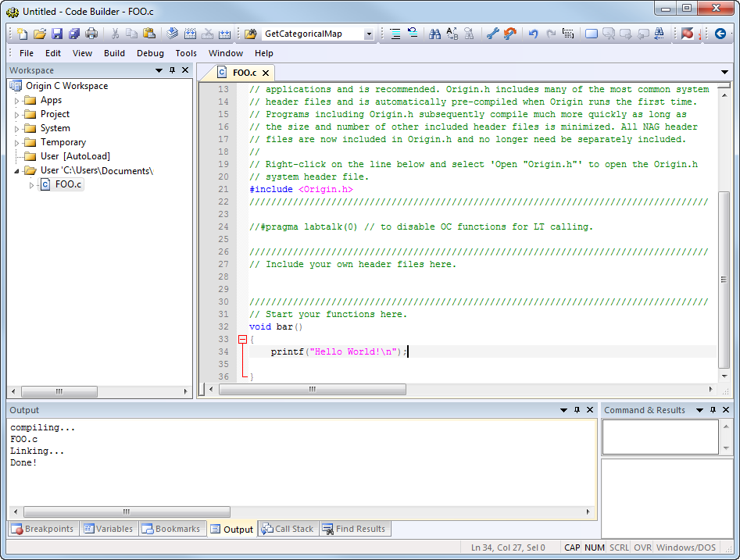Viewport: 740px width, 560px height.
Task: Close the Command & Results panel
Action: (x=725, y=409)
